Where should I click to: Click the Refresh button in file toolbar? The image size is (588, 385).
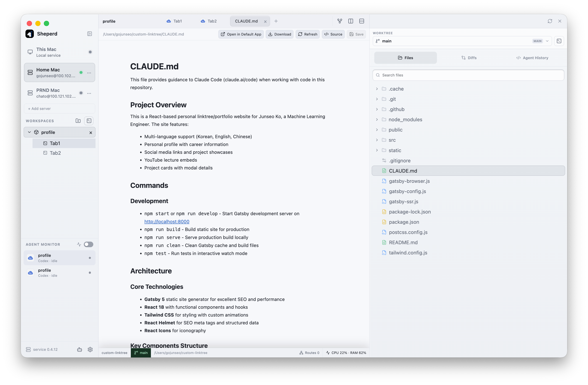[308, 34]
